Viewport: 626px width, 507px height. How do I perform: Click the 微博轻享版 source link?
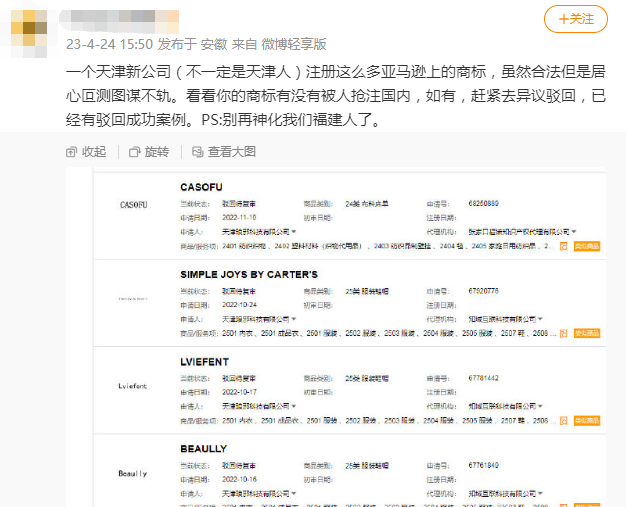pyautogui.click(x=294, y=44)
